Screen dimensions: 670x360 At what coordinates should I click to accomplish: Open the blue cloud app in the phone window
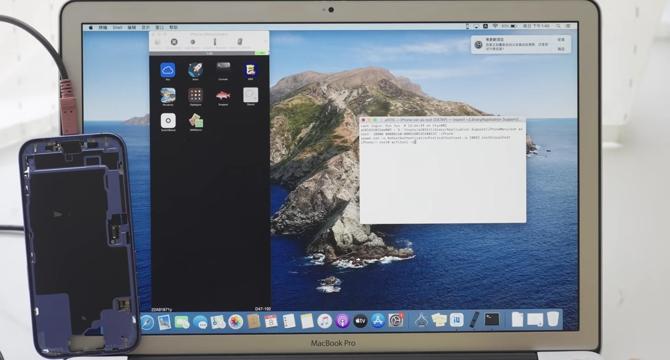coord(168,70)
